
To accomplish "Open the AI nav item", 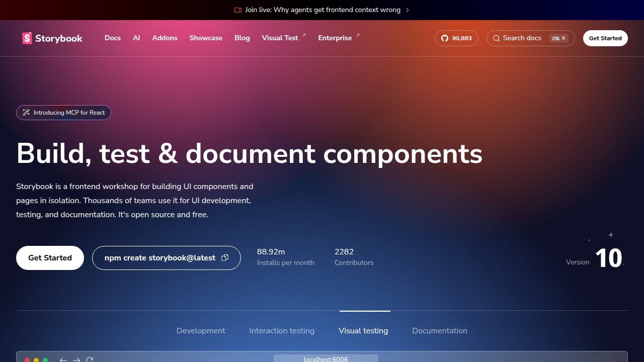I will (x=136, y=38).
